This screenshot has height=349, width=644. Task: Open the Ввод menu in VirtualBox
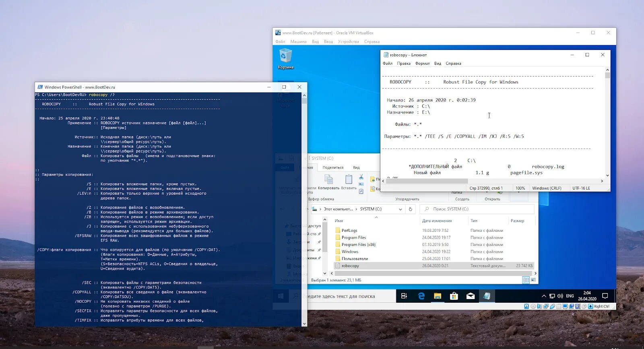328,42
